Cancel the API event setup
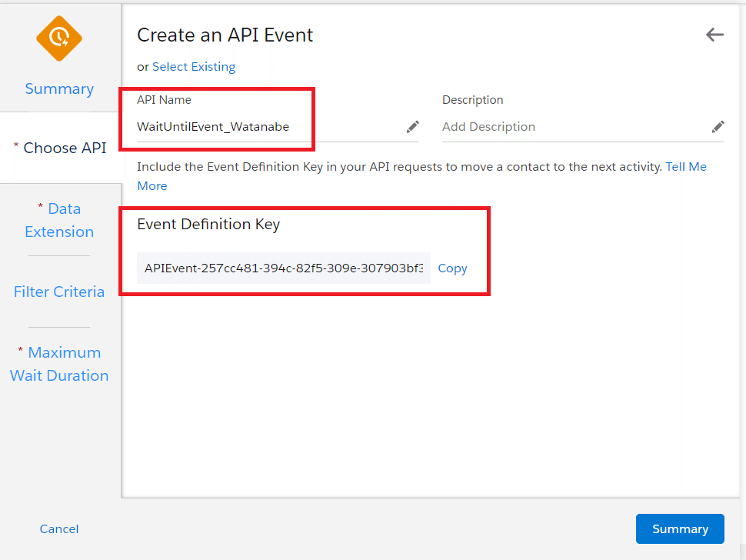The width and height of the screenshot is (746, 560). pos(59,529)
